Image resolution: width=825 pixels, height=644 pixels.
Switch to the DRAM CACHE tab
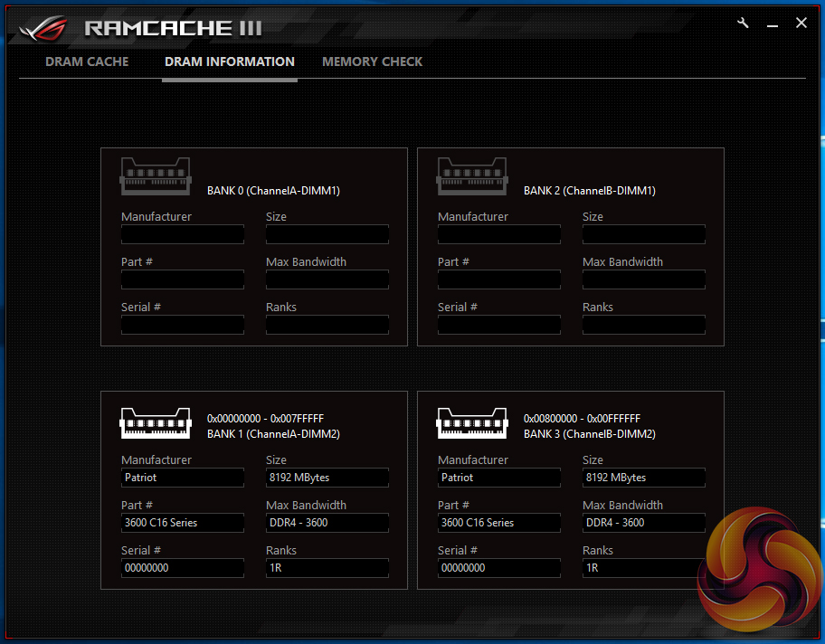[87, 62]
